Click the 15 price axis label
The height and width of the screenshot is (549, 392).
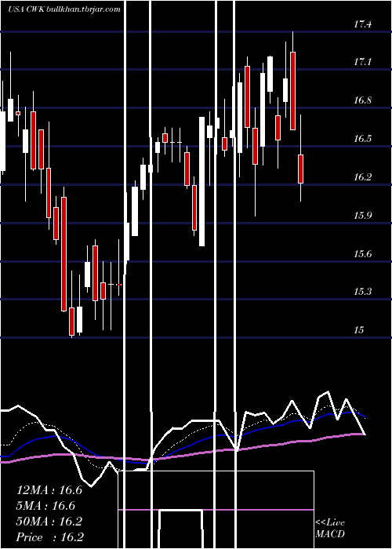tap(359, 330)
